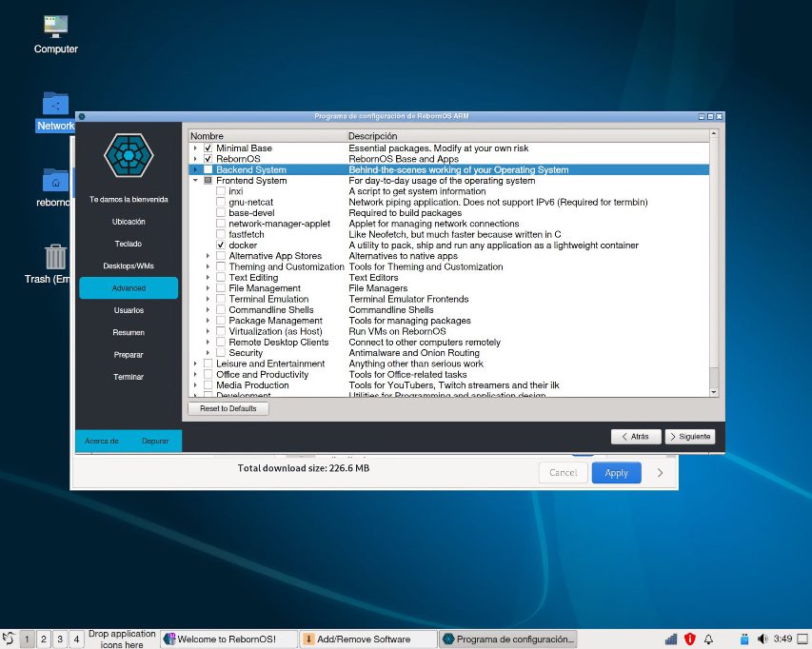Image resolution: width=812 pixels, height=649 pixels.
Task: Click the Nombre column header
Action: tap(267, 136)
